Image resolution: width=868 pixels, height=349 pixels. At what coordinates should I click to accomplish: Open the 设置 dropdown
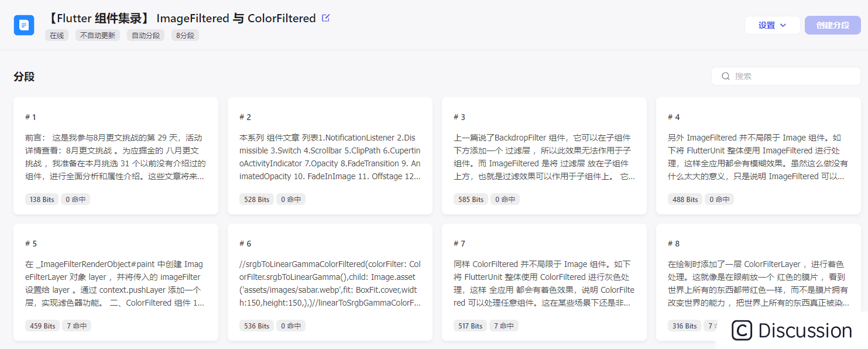coord(772,25)
